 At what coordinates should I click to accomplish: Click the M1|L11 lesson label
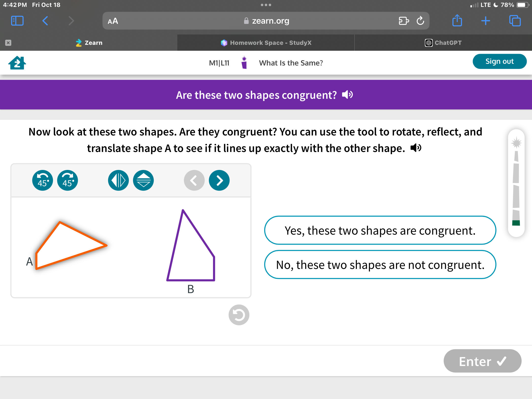(219, 63)
